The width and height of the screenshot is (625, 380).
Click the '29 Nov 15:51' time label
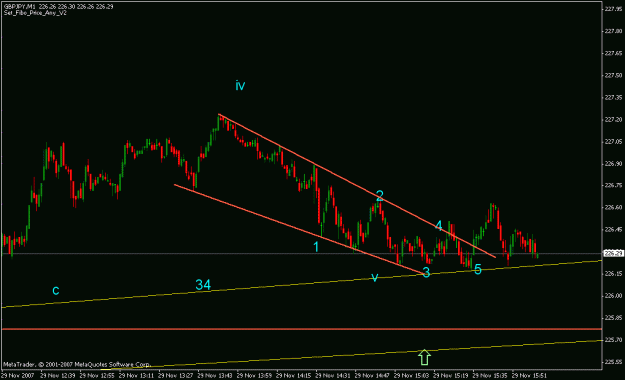click(530, 375)
